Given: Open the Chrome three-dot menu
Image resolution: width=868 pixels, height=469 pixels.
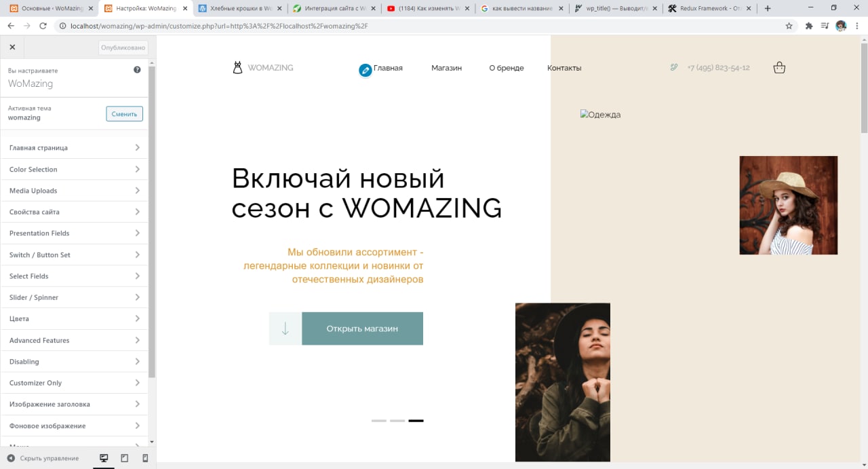Looking at the screenshot, I should click(858, 26).
